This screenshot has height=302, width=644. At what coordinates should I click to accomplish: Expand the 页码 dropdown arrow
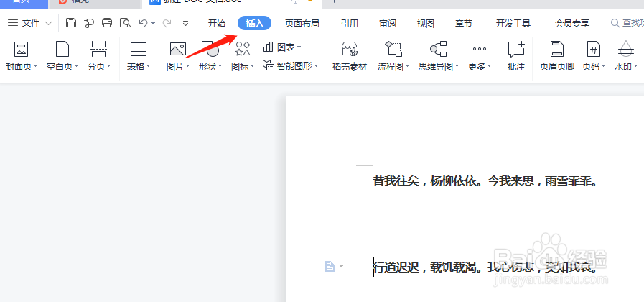pyautogui.click(x=603, y=66)
